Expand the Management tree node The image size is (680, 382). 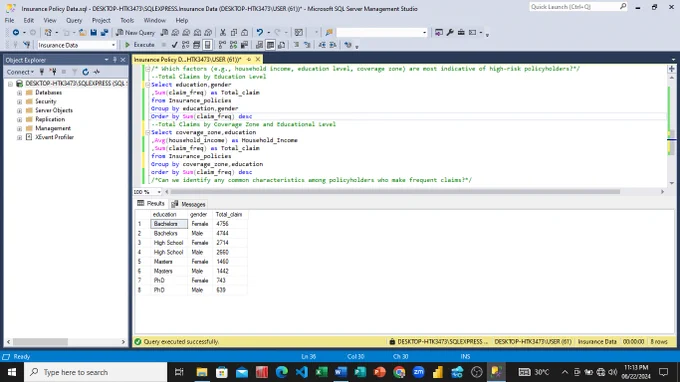tap(20, 128)
